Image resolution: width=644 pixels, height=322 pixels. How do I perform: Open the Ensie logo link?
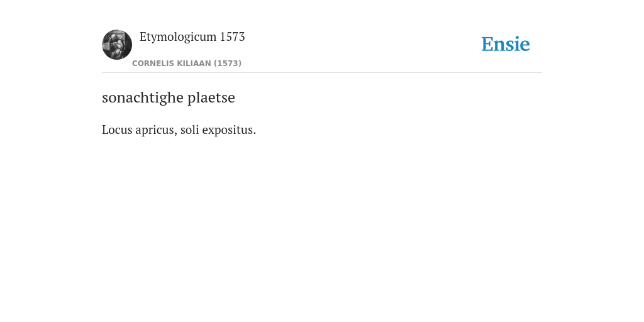(x=506, y=44)
